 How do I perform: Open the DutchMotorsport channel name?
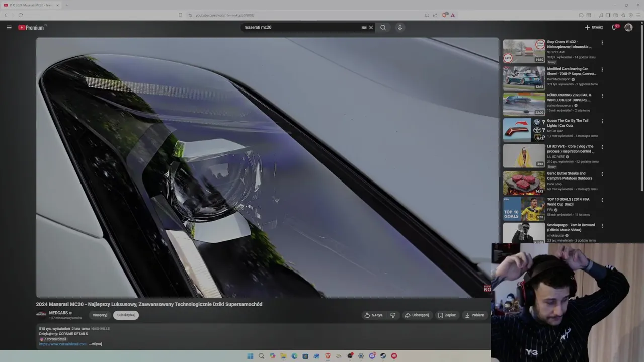(558, 79)
